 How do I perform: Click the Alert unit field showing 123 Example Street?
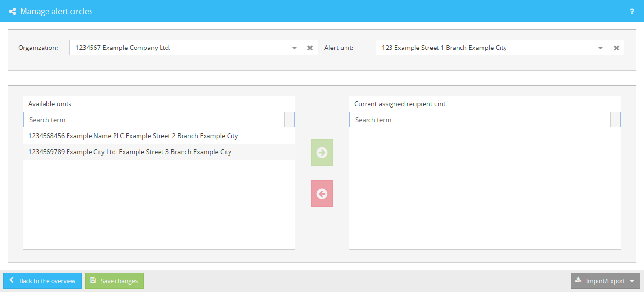pos(484,48)
